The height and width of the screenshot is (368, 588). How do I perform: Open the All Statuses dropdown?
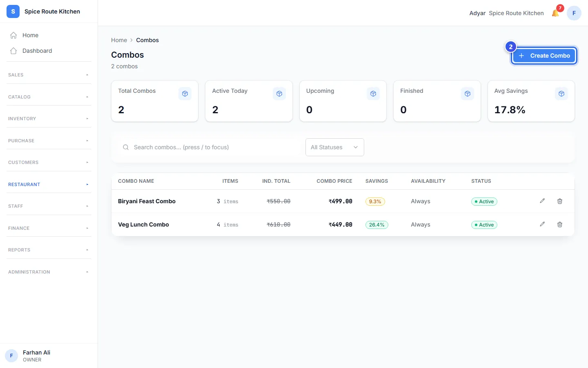335,147
